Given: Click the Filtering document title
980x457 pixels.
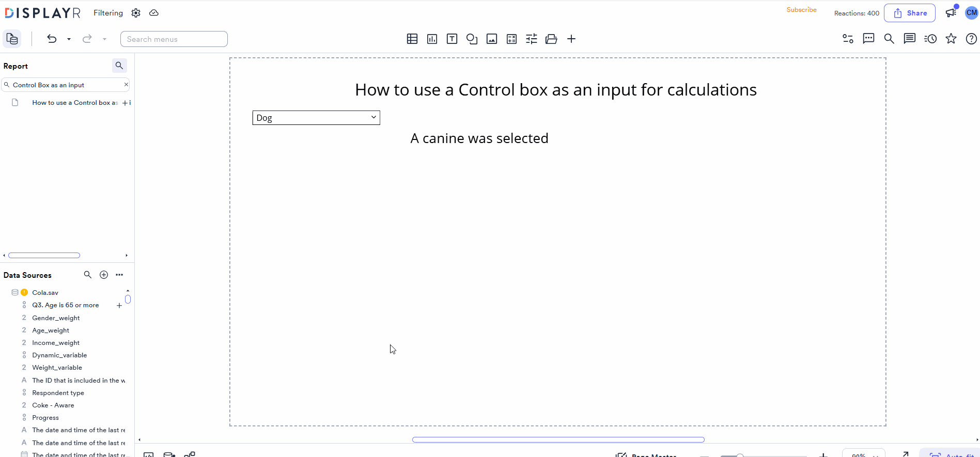Looking at the screenshot, I should point(108,13).
